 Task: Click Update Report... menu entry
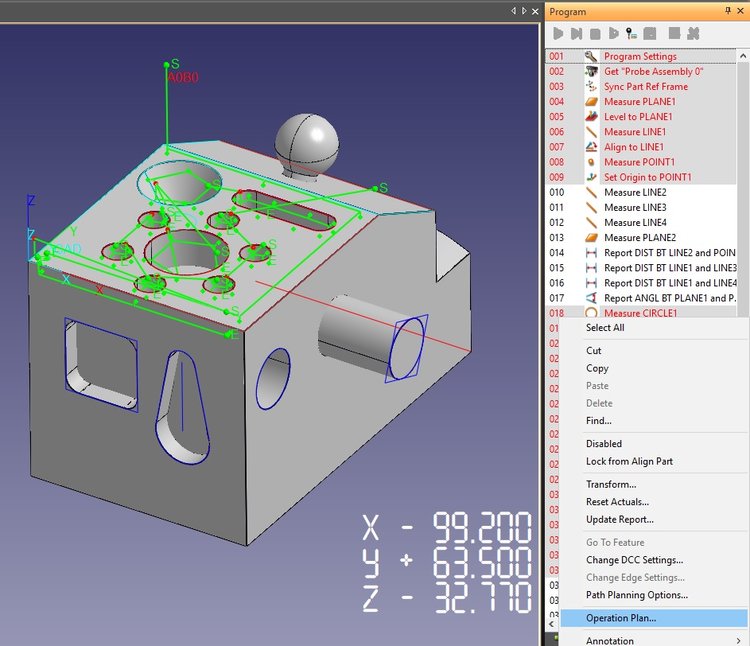click(x=619, y=520)
